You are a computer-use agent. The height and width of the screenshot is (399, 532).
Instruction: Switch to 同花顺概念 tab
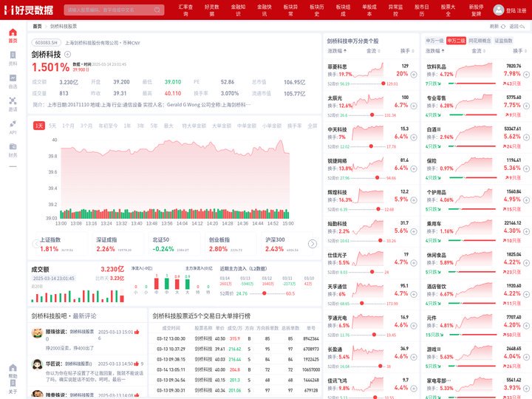[x=480, y=41]
